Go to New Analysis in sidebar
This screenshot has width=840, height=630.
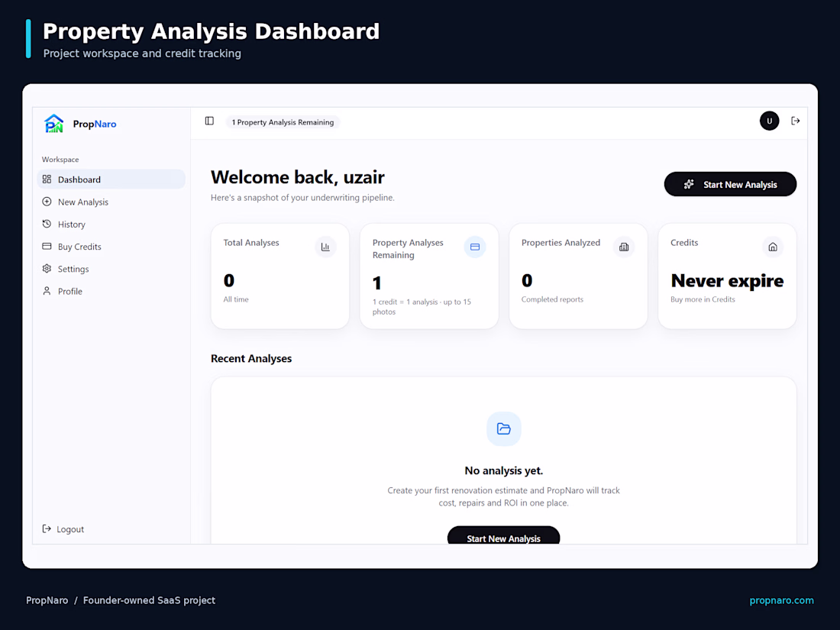(111, 202)
